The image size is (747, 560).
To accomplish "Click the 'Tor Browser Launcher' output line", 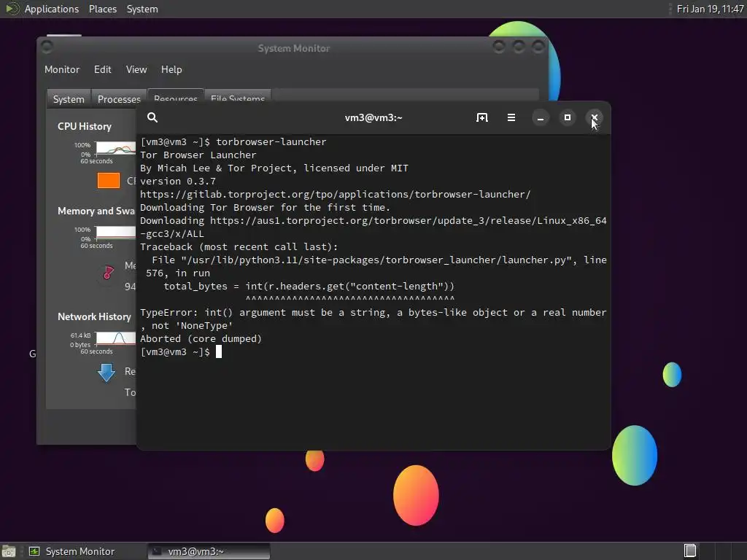I will point(198,155).
